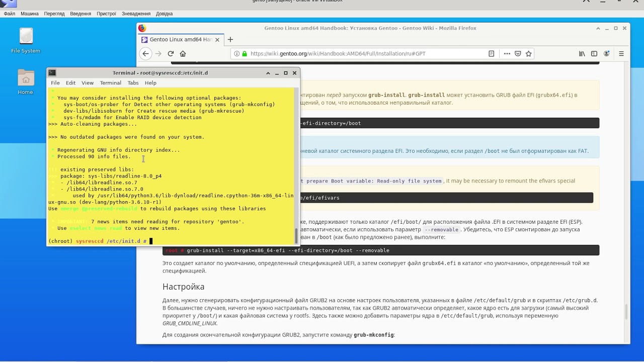644x362 pixels.
Task: Go back in Firefox history
Action: 145,54
